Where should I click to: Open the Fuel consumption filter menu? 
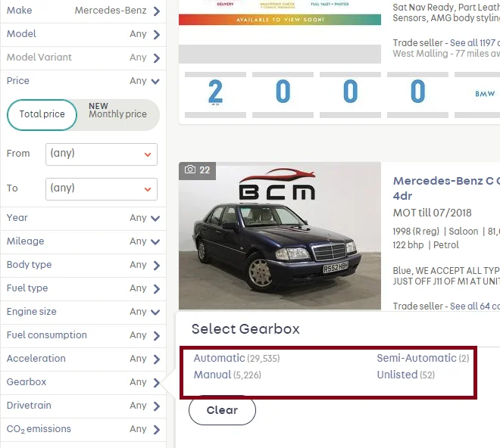[x=83, y=335]
